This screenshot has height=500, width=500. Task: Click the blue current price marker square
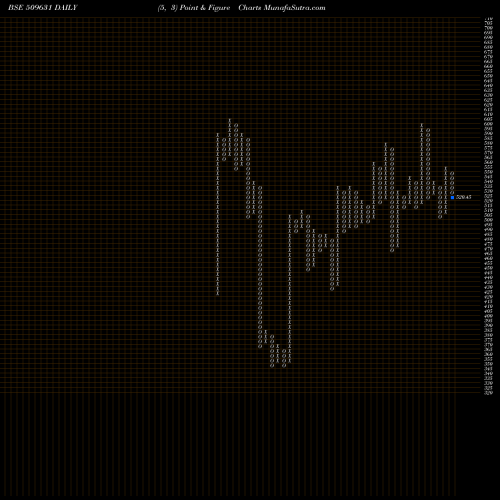452,197
